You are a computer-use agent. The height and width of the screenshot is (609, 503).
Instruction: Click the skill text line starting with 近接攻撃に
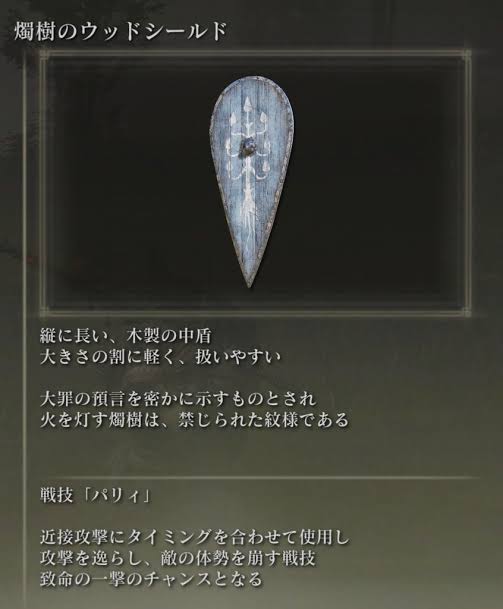(x=195, y=538)
